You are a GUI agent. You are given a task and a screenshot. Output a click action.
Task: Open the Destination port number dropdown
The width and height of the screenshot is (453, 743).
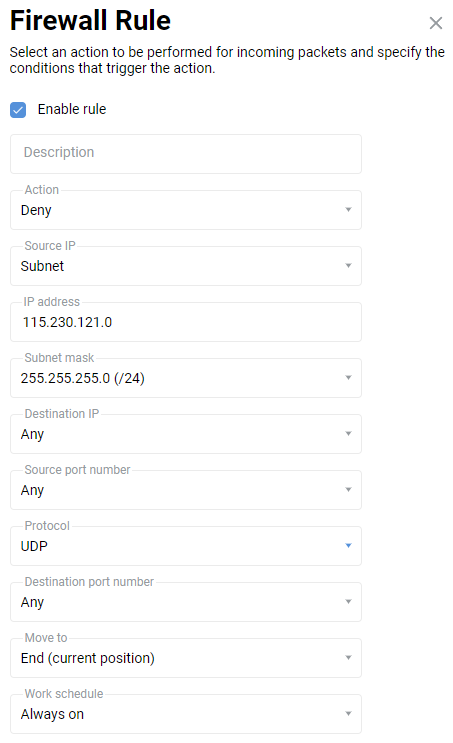(x=186, y=602)
